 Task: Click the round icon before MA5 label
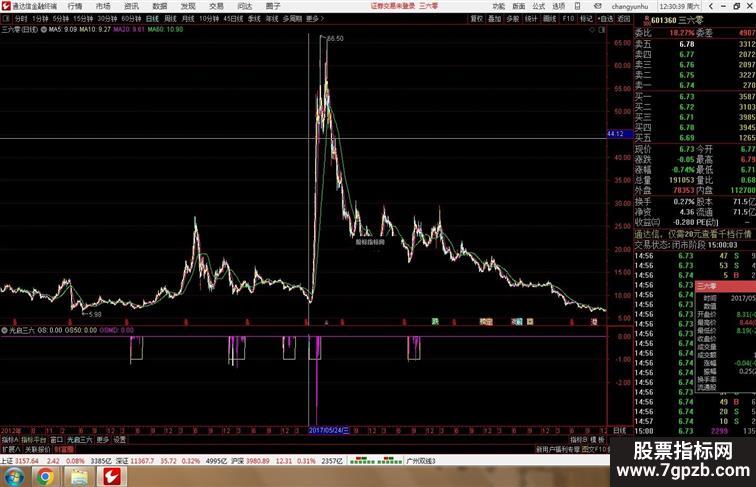44,29
